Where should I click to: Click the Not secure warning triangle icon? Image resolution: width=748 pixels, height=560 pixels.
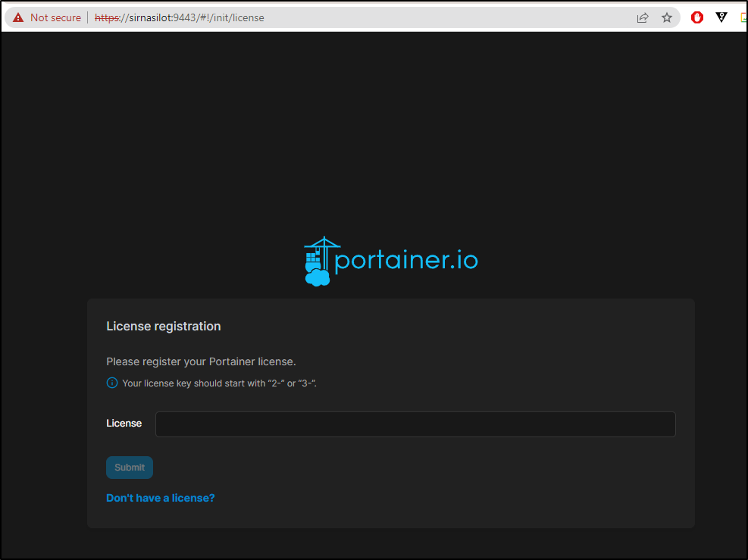click(18, 17)
